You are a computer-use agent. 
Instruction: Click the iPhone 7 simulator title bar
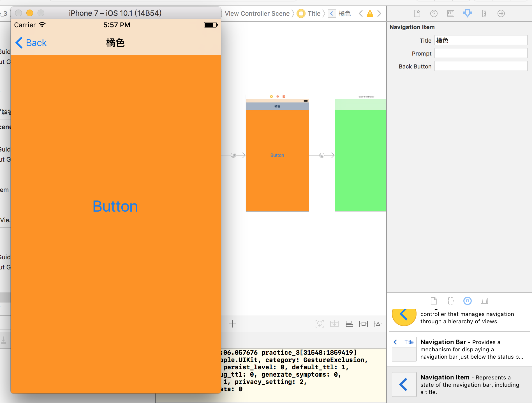115,13
